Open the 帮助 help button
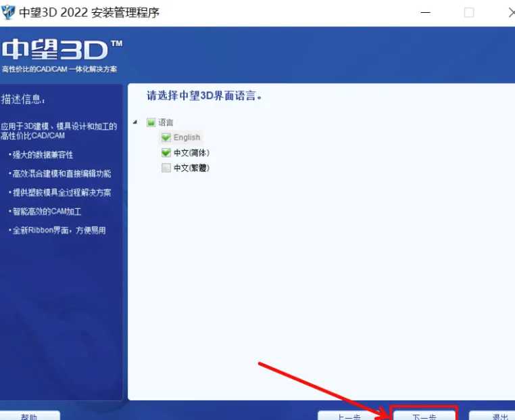Screen dimensions: 515x420 [30, 415]
